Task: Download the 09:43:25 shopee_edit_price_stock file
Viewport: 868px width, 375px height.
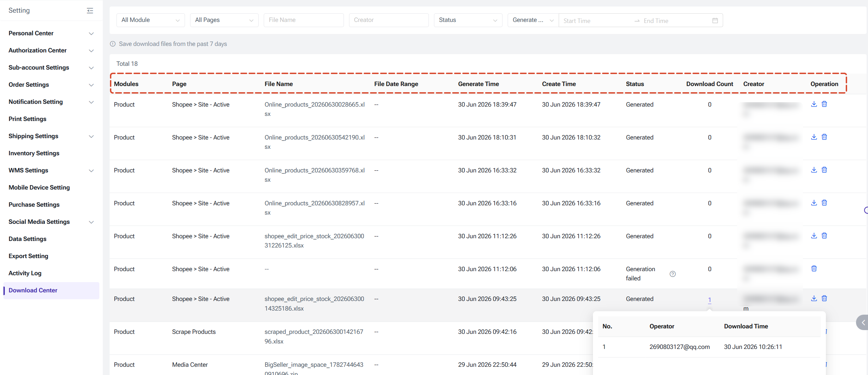Action: click(x=814, y=299)
